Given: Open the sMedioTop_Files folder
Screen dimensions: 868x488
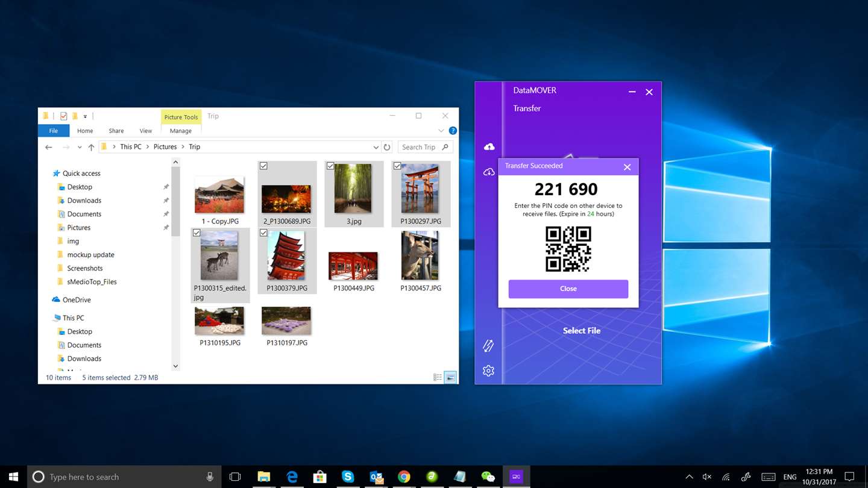Looking at the screenshot, I should point(92,282).
